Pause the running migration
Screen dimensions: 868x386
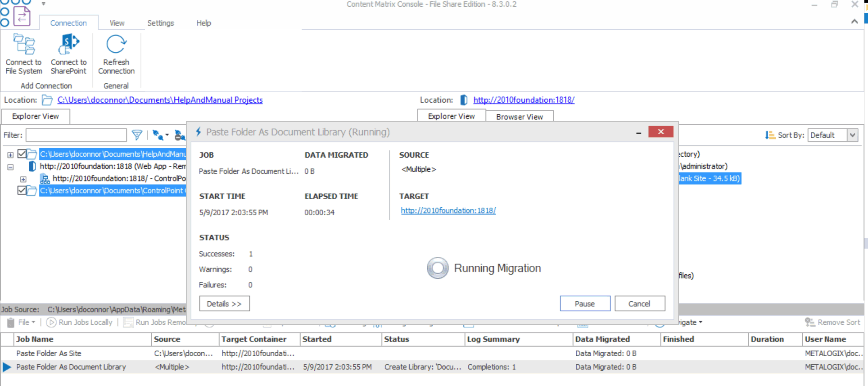click(585, 304)
